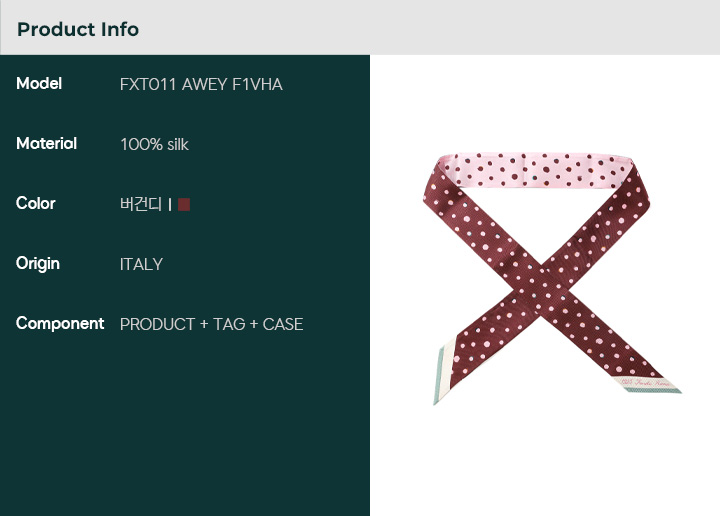The height and width of the screenshot is (516, 720).
Task: Click the Color label
Action: [36, 203]
